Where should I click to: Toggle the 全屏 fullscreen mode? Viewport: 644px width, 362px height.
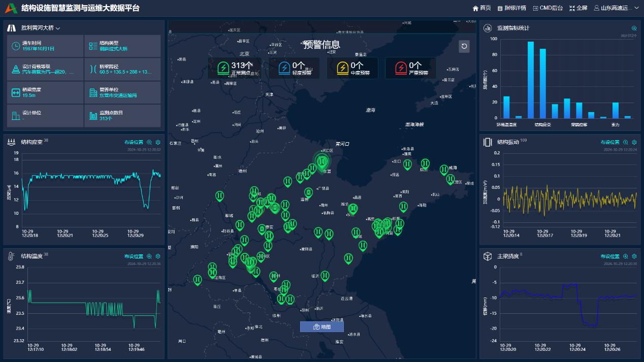tap(578, 8)
